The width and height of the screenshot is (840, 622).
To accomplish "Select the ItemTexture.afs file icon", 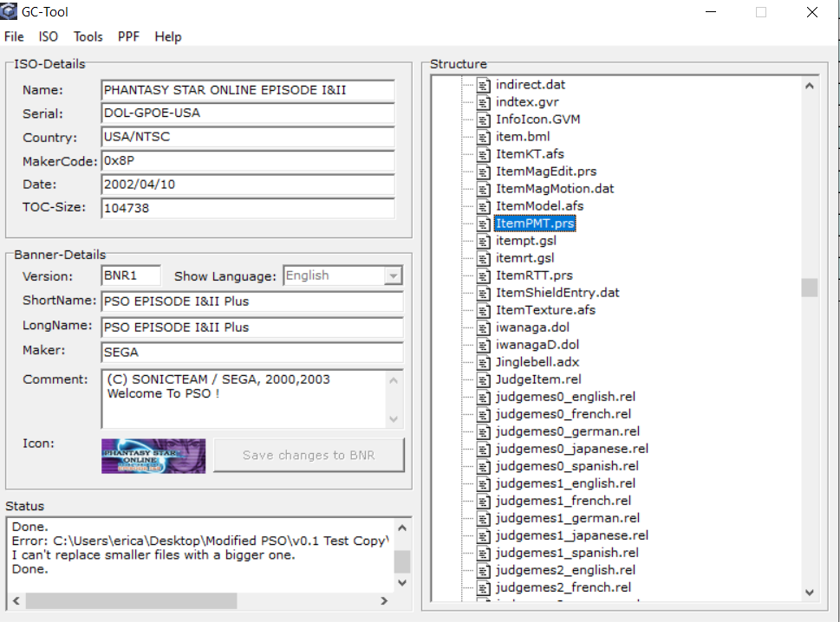I will point(483,310).
